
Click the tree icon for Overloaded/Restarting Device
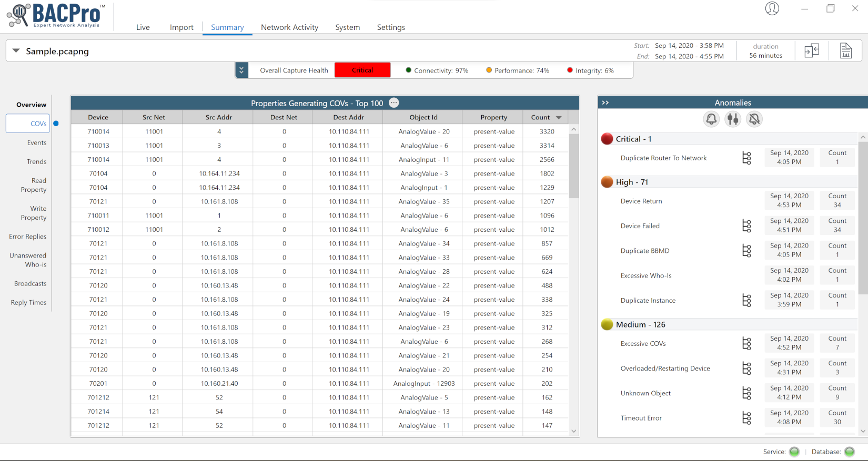pyautogui.click(x=746, y=368)
